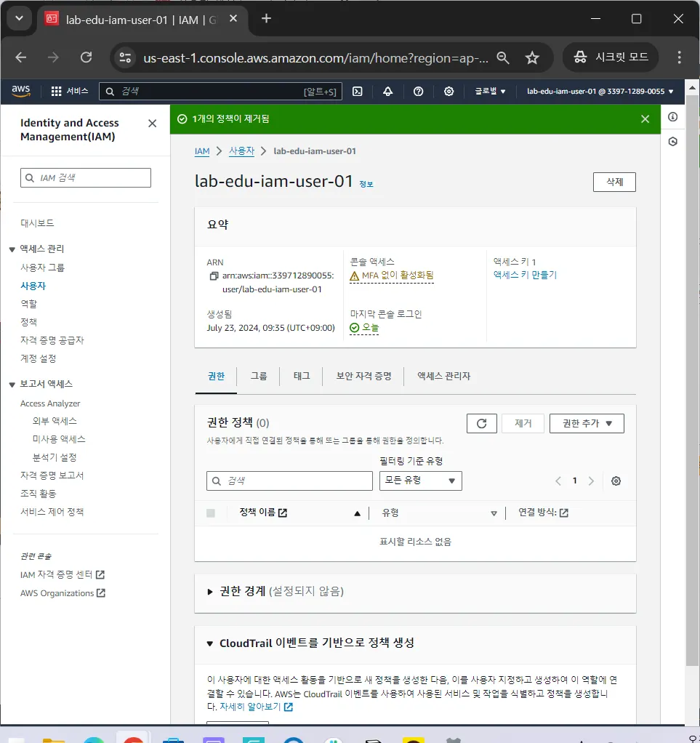Open AWS Organizations external link
700x743 pixels.
(63, 593)
